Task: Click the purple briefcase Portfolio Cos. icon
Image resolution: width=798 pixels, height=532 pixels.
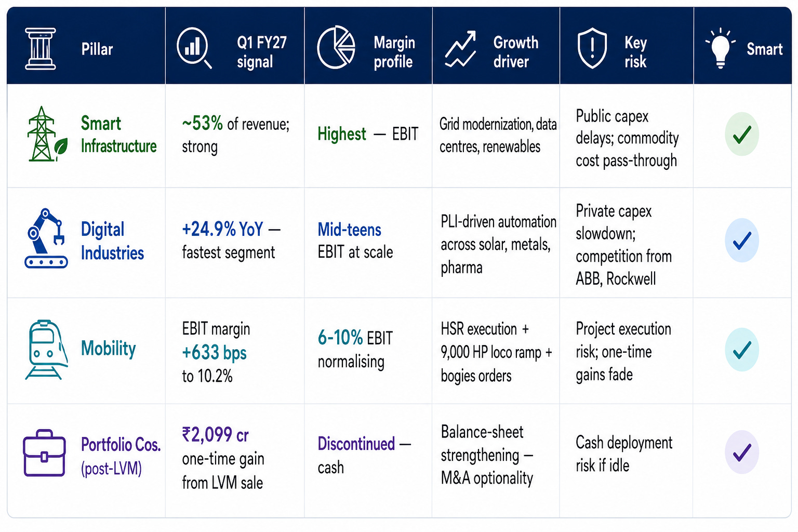Action: [44, 453]
